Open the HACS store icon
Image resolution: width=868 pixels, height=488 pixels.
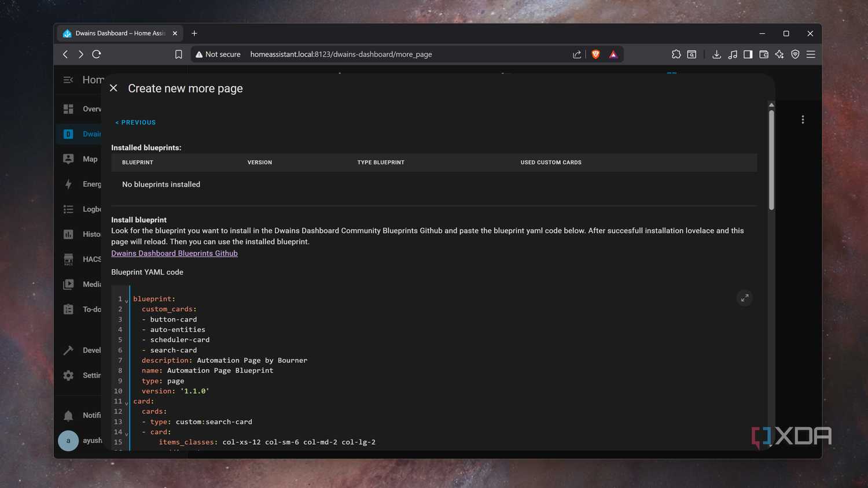pyautogui.click(x=68, y=259)
